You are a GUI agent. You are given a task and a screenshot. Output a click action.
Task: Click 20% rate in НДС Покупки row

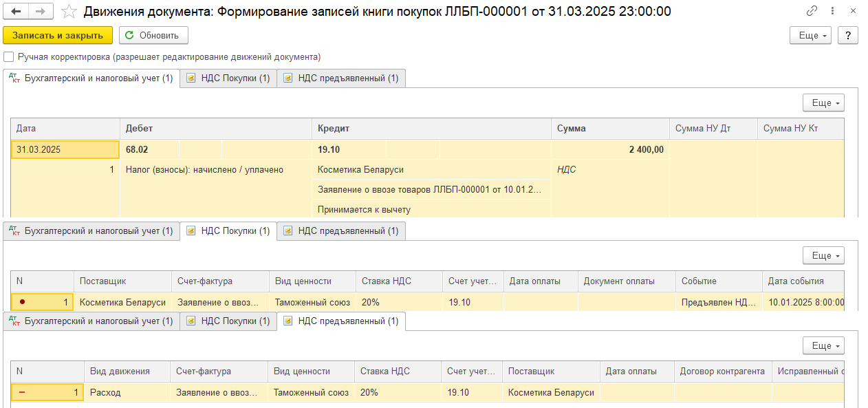tap(399, 302)
